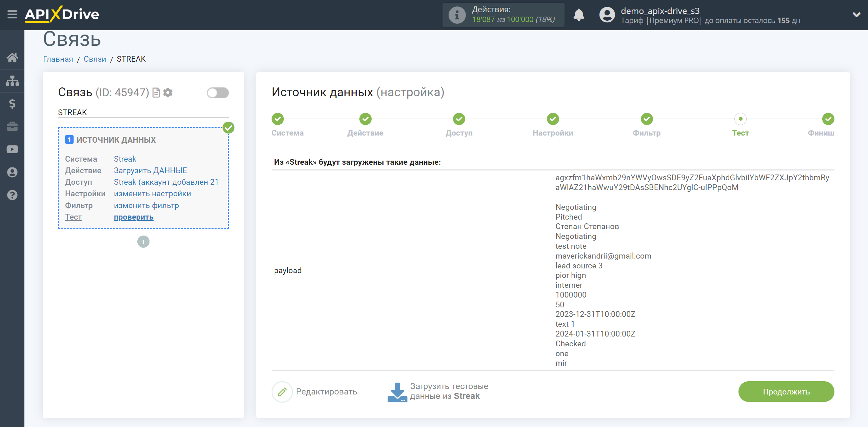
Task: Toggle the connection on/off switch
Action: (218, 93)
